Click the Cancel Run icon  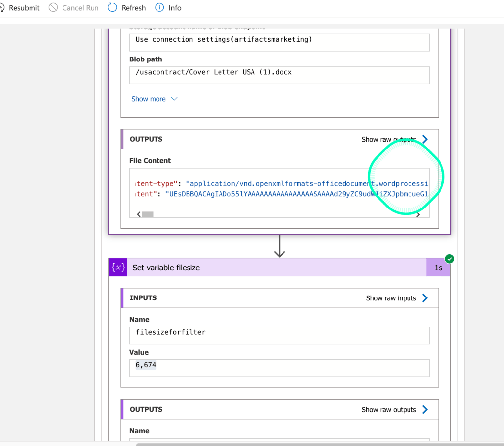53,8
